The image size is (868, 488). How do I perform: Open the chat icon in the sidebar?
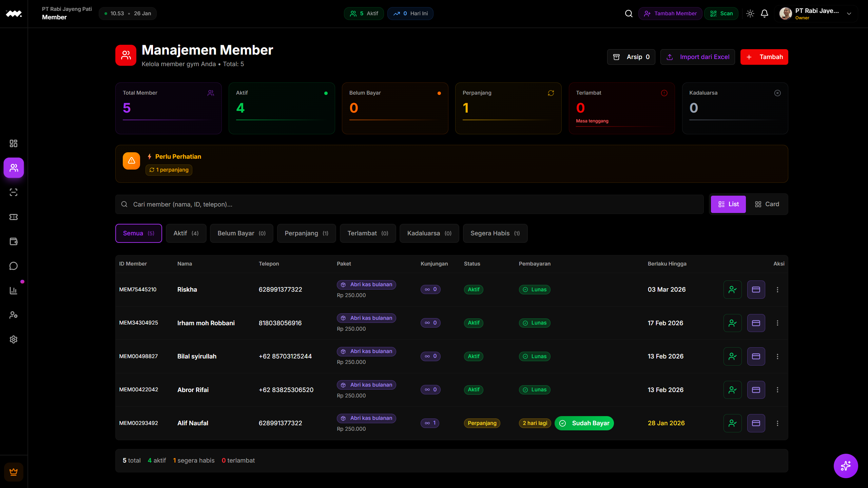tap(14, 266)
